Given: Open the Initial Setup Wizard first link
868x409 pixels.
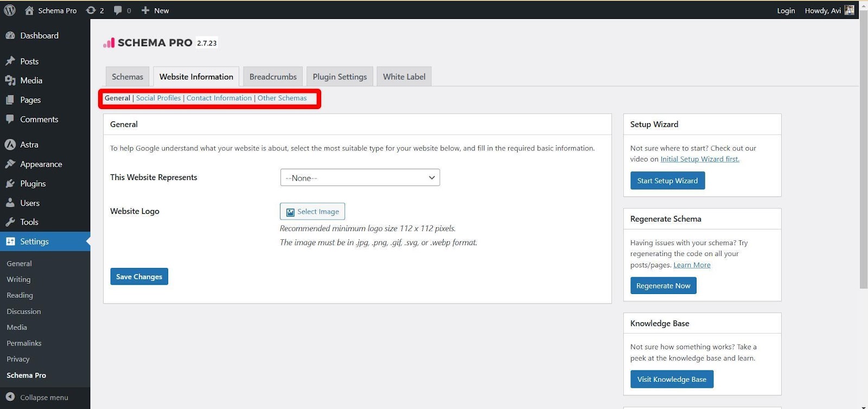Looking at the screenshot, I should pos(700,159).
